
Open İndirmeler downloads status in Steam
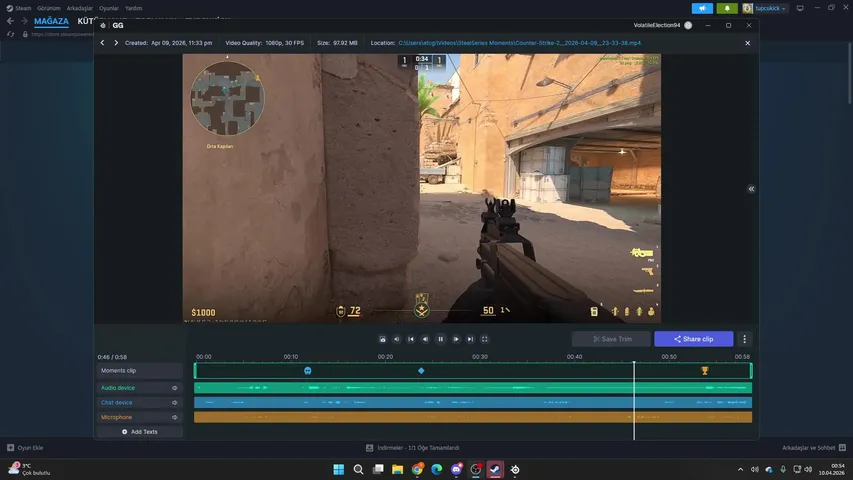(412, 448)
